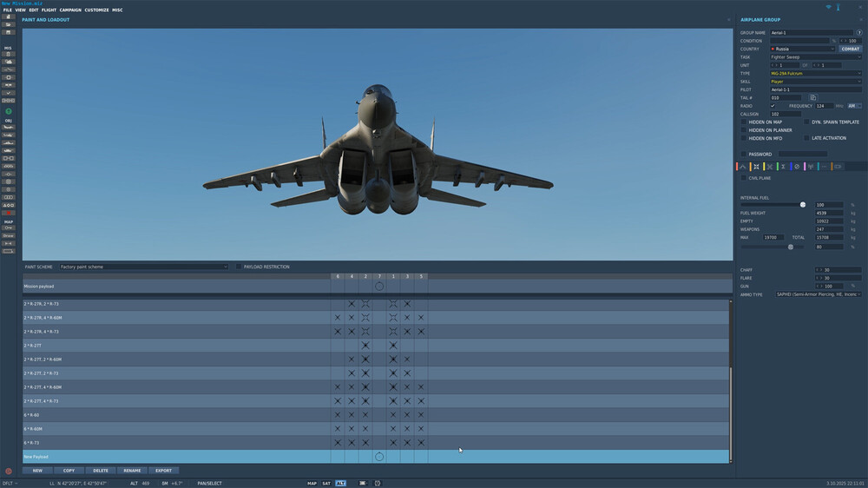Open the Skill dropdown showing Player
The height and width of the screenshot is (488, 868).
click(x=815, y=82)
